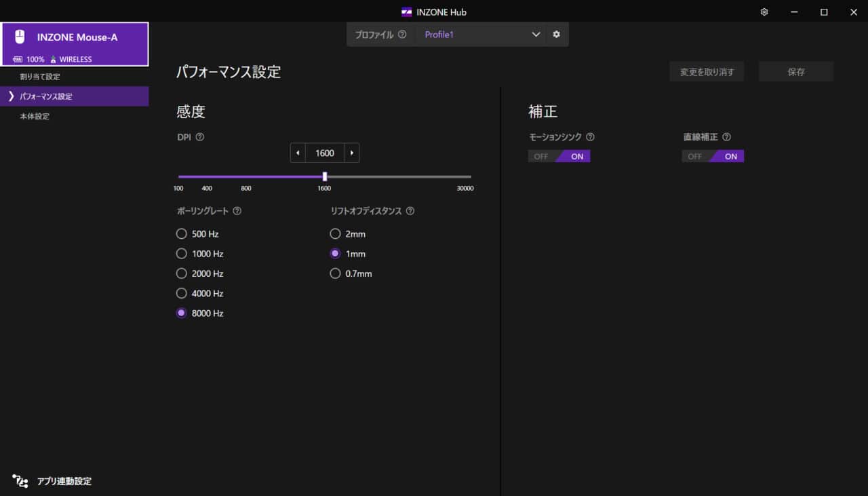
Task: Click help icon next to モーションシンク
Action: [x=590, y=137]
